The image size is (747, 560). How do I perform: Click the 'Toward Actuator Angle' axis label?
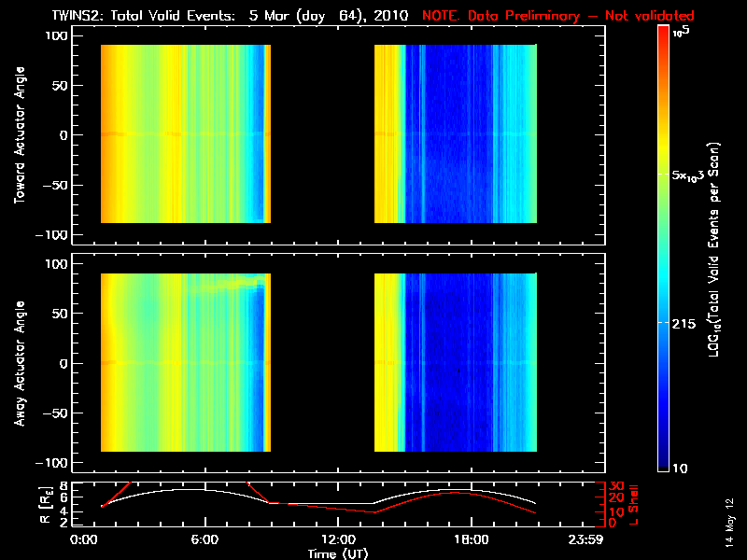[x=19, y=136]
